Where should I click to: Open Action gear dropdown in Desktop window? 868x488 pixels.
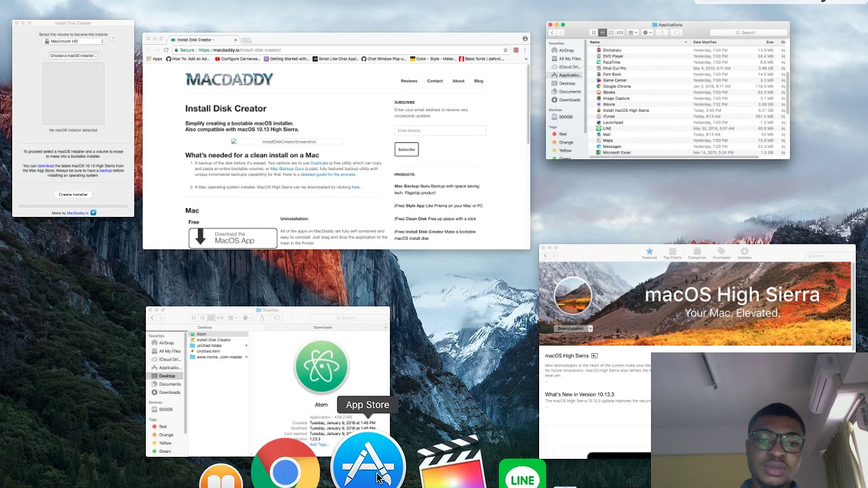click(247, 318)
